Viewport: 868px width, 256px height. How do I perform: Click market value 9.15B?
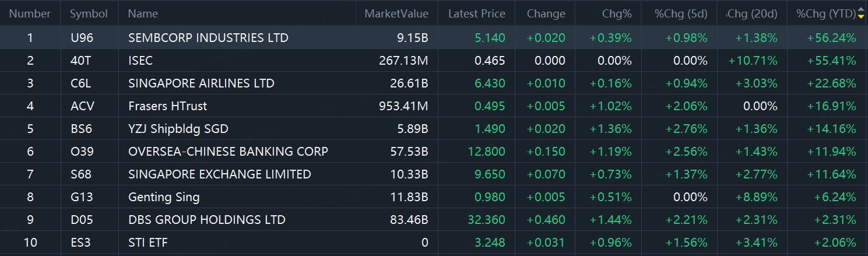(412, 38)
